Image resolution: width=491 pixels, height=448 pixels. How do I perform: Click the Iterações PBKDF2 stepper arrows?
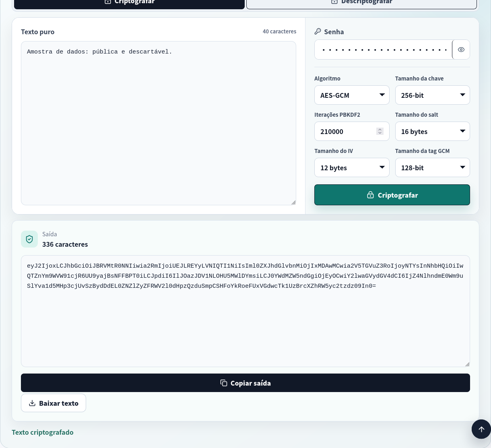pos(380,131)
